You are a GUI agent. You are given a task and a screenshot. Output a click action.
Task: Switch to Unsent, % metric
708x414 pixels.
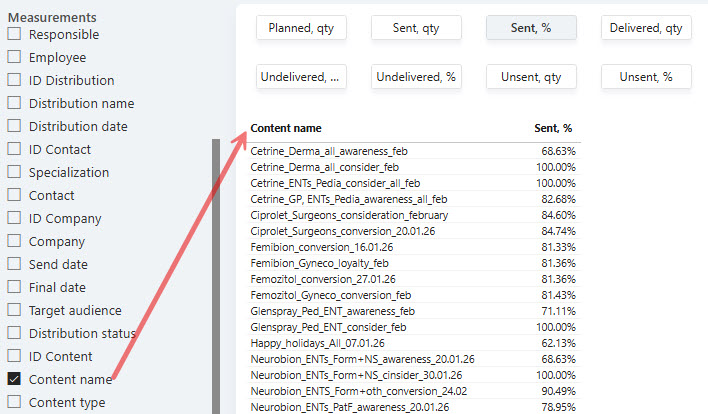646,77
